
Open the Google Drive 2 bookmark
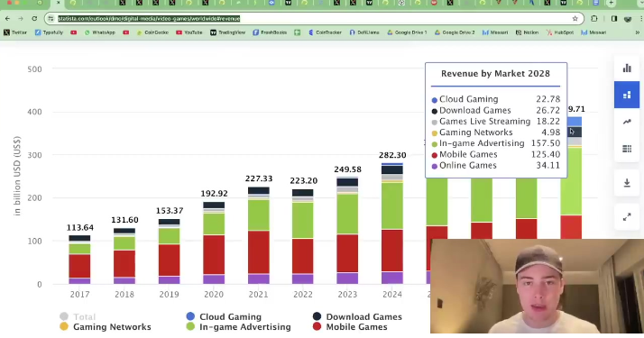coord(455,32)
